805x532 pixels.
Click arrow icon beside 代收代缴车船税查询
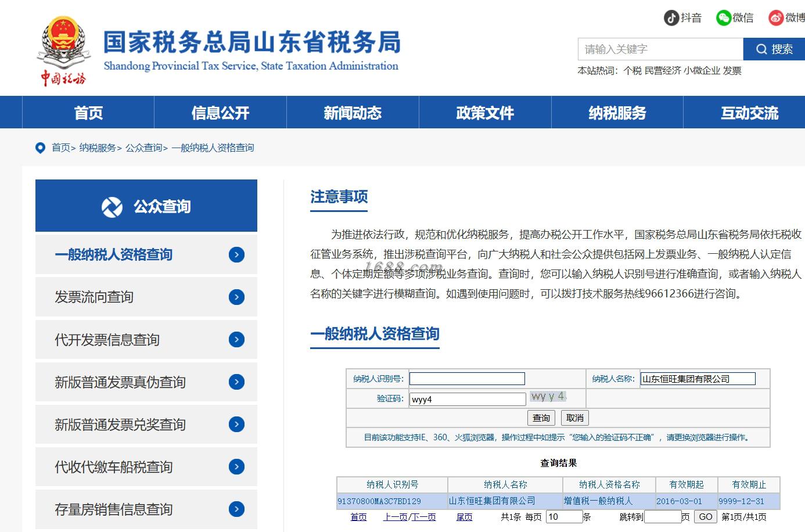tap(236, 466)
